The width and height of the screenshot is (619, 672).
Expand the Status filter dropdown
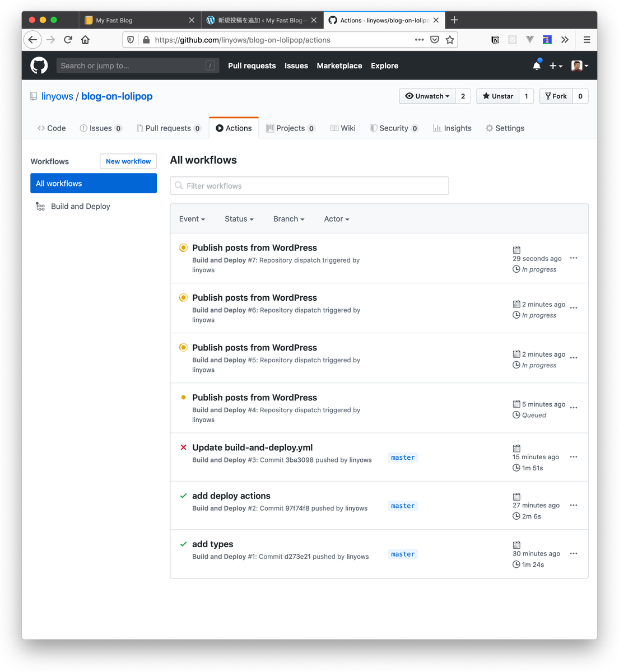click(239, 219)
